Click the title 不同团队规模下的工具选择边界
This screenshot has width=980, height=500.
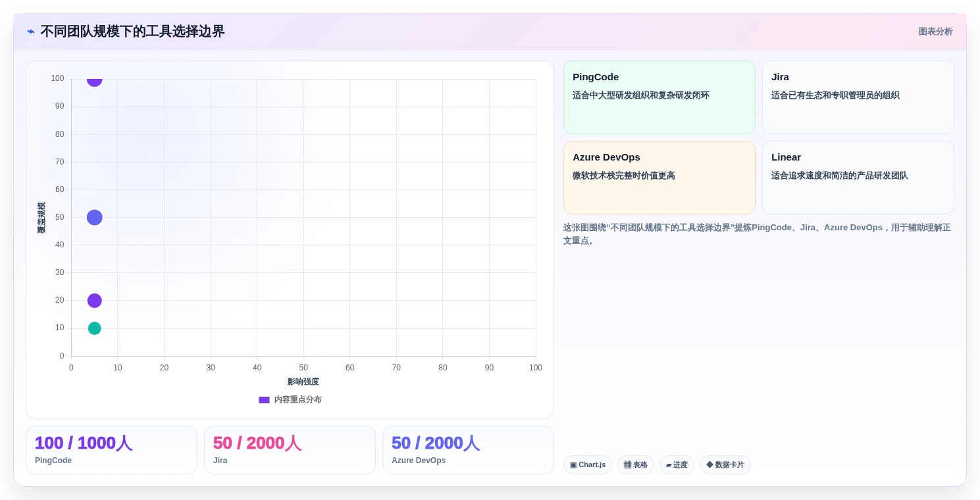coord(132,32)
